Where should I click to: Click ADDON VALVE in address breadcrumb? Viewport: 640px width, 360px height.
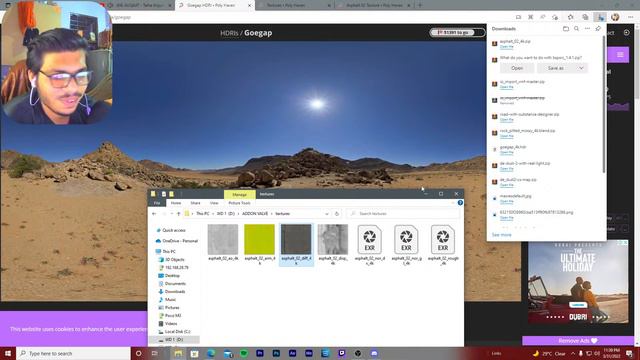255,214
